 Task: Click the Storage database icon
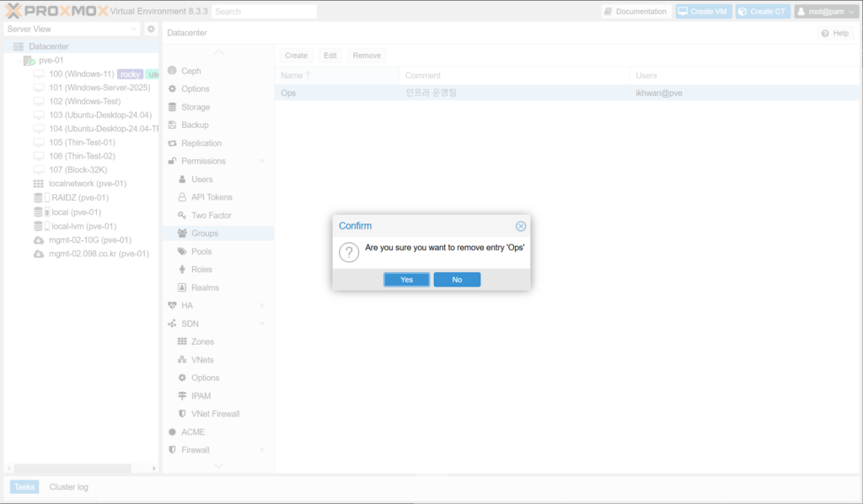[x=173, y=107]
